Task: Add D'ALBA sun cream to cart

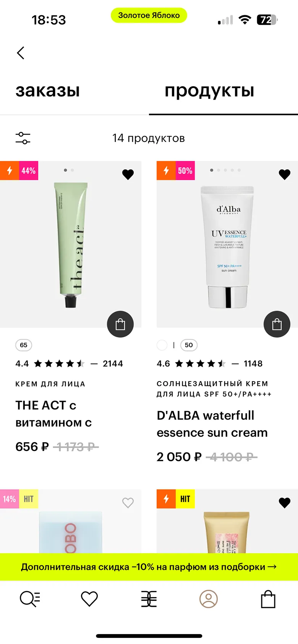Action: pos(277,324)
